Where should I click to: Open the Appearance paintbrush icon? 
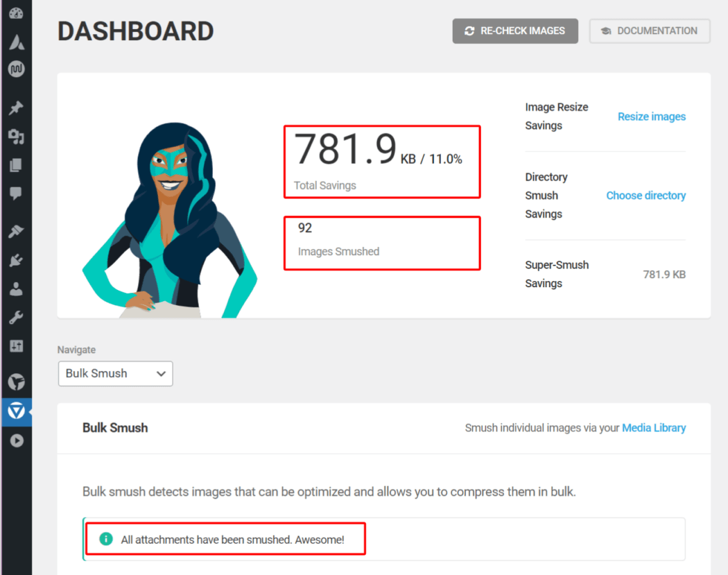click(16, 232)
